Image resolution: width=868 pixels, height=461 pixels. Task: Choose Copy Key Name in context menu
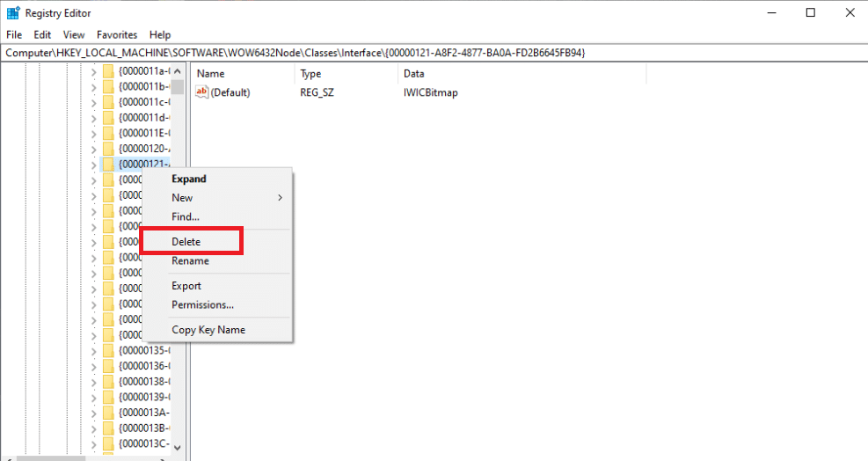[217, 330]
